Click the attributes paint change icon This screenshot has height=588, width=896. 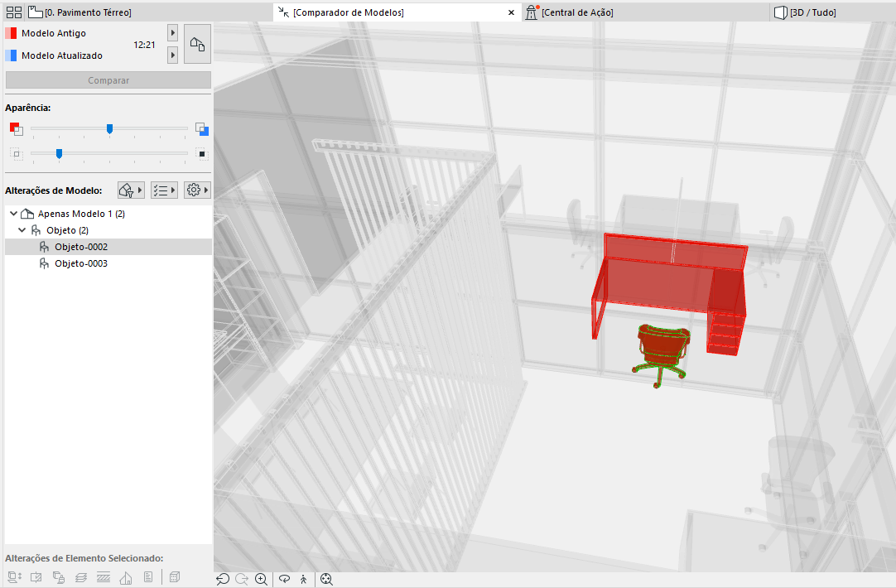coord(58,577)
